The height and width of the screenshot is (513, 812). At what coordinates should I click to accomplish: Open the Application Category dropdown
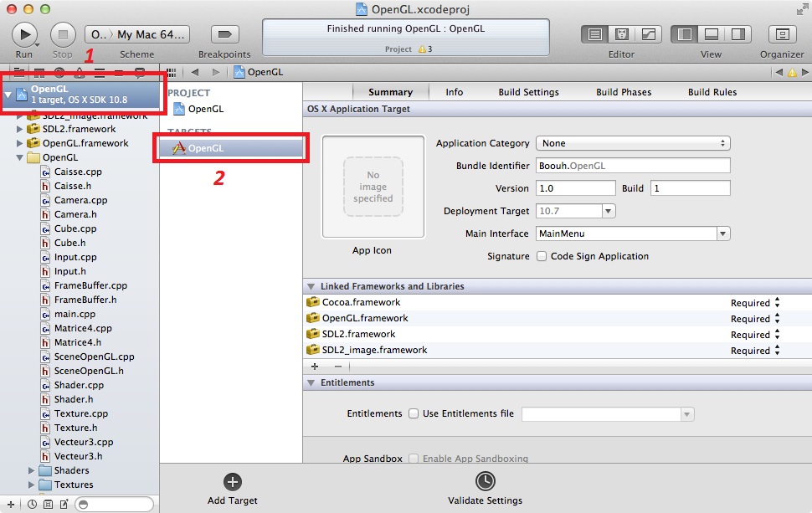pos(633,143)
